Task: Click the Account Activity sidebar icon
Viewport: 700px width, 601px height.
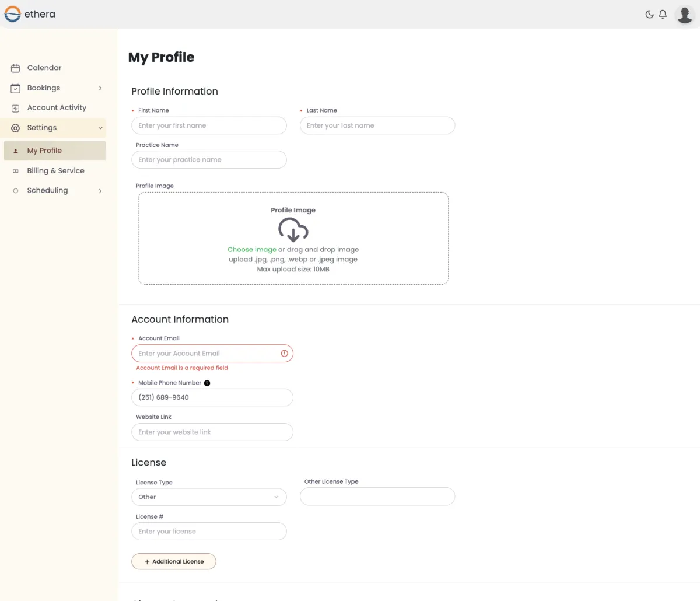Action: [16, 108]
